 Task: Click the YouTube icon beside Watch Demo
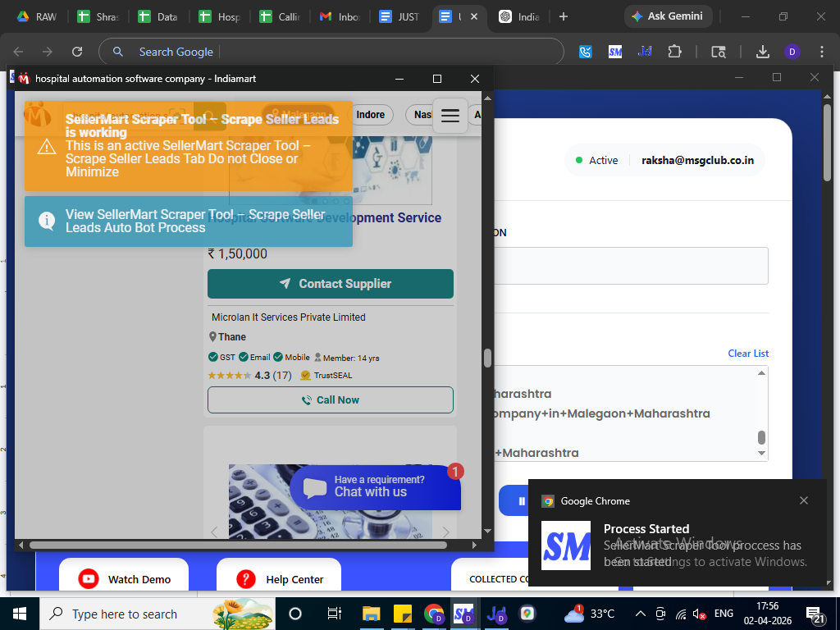click(x=89, y=579)
